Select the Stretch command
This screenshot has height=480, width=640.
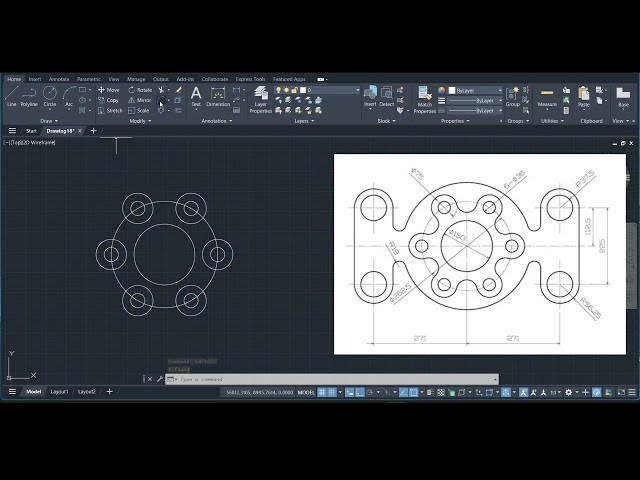[x=110, y=111]
